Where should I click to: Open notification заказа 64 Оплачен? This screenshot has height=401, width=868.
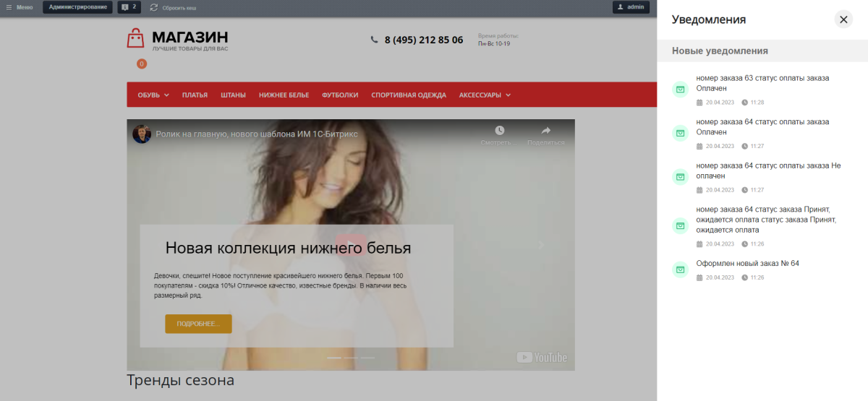[x=762, y=127]
